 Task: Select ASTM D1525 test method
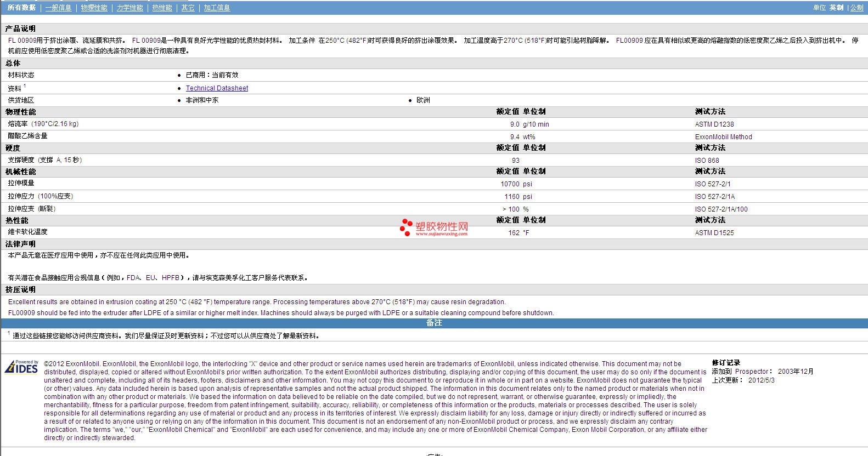point(714,233)
